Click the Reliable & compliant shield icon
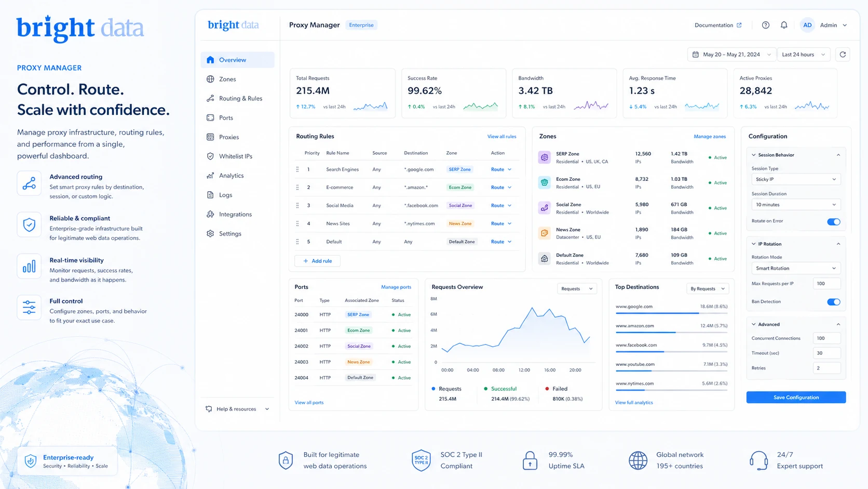This screenshot has width=868, height=489. (29, 225)
